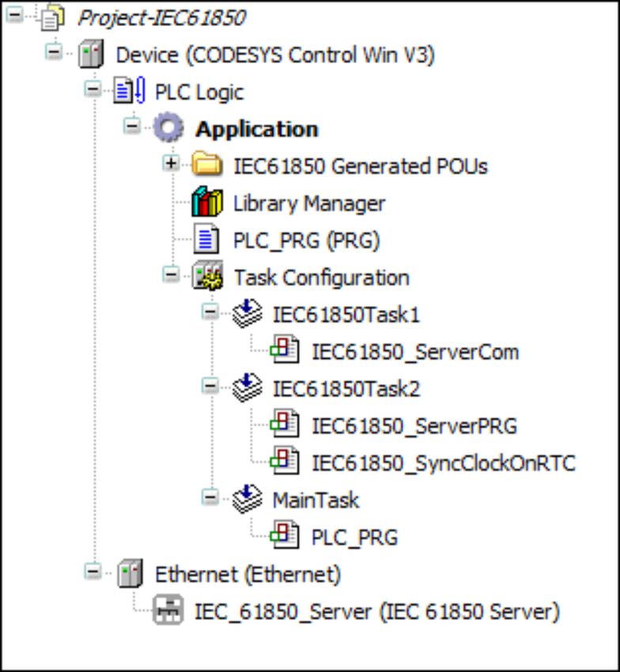
Task: Click the IEC_61850_Server network device icon
Action: [x=168, y=610]
